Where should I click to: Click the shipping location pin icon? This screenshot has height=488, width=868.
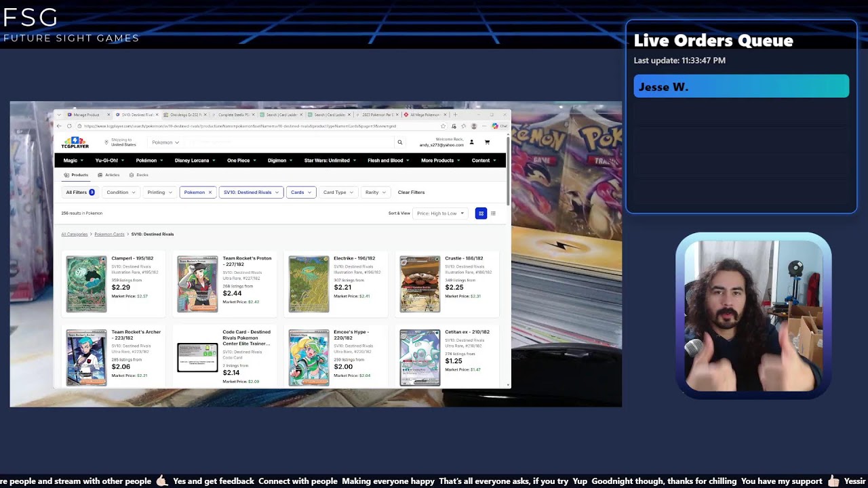106,142
